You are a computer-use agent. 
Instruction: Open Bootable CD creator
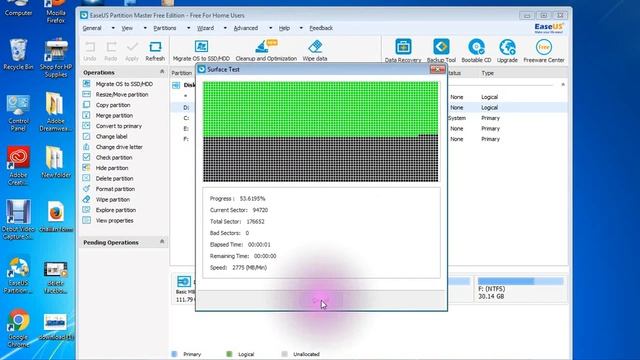tap(476, 51)
